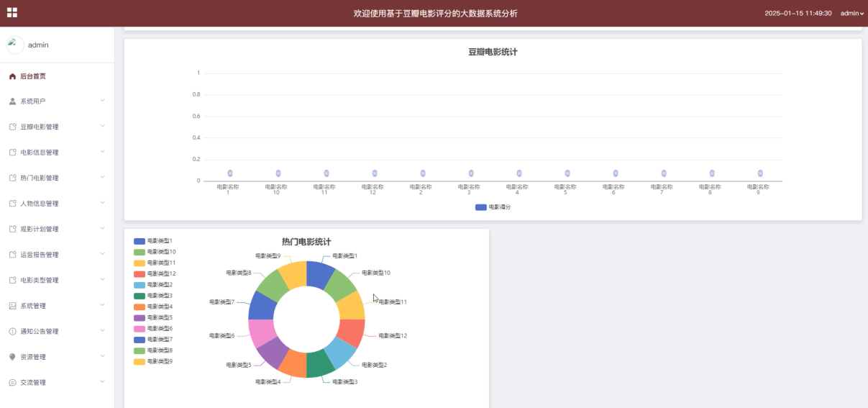This screenshot has width=868, height=408.
Task: Click the home icon beside 后台首页
Action: [12, 76]
